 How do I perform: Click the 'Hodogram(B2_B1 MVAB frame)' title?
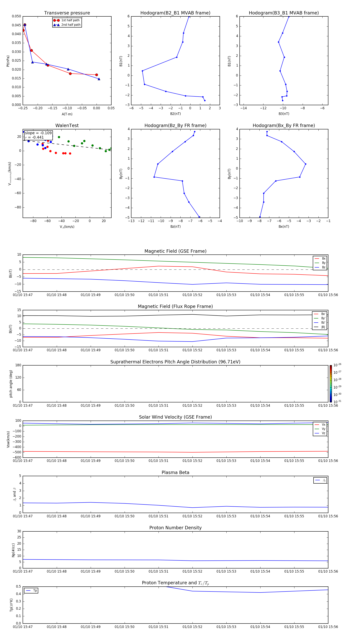(x=175, y=13)
